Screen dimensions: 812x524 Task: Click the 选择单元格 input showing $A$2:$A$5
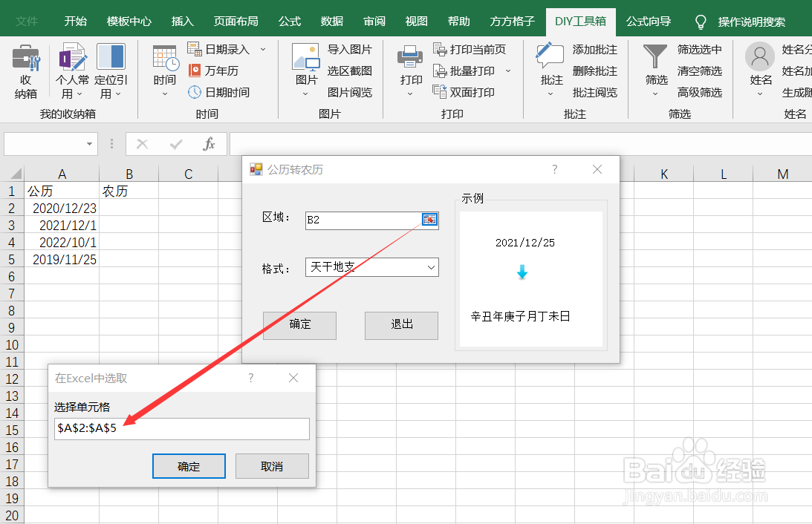tap(182, 429)
